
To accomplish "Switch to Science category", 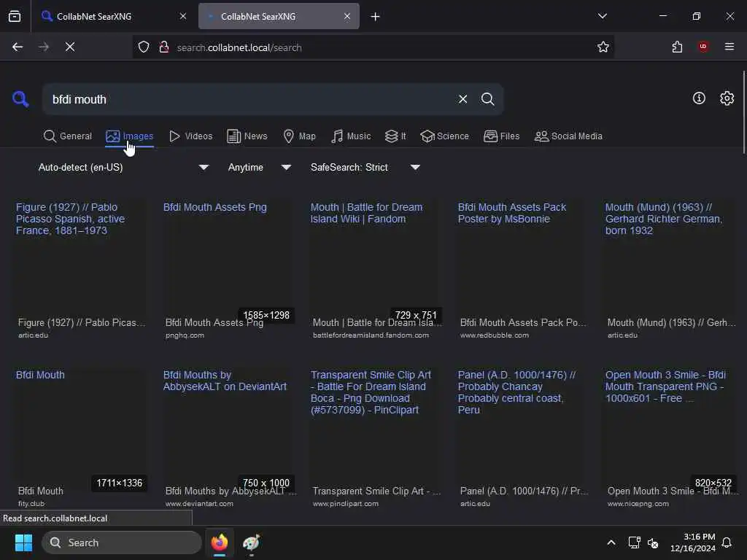I will 444,136.
